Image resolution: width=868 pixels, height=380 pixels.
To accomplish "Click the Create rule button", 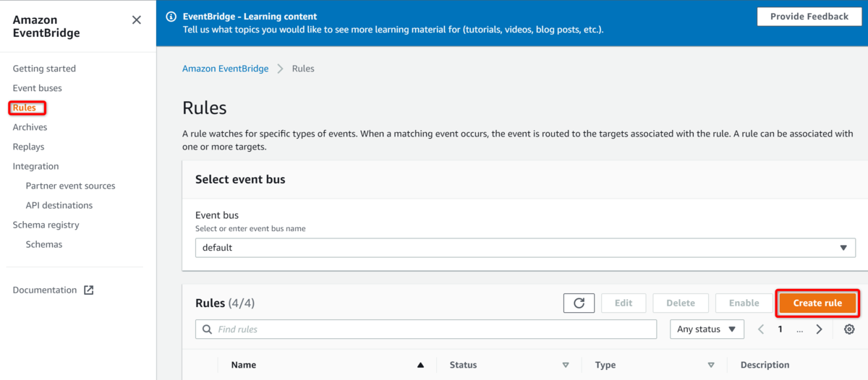I will [817, 303].
